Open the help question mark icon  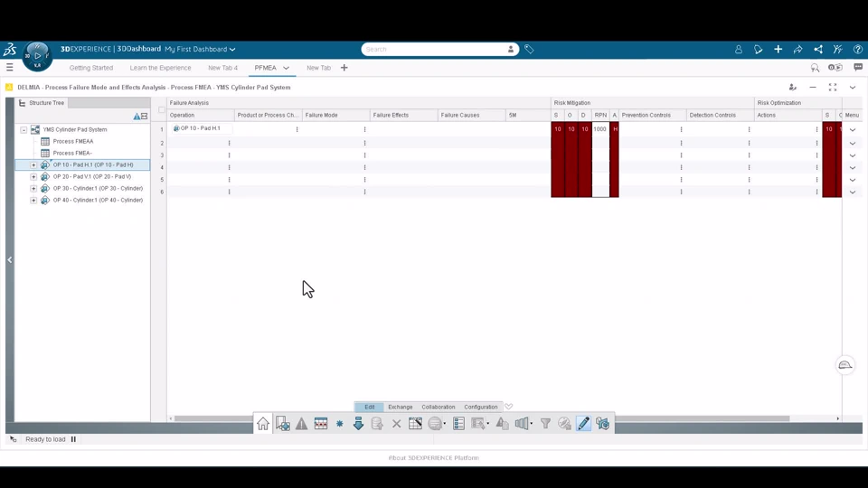click(x=857, y=49)
